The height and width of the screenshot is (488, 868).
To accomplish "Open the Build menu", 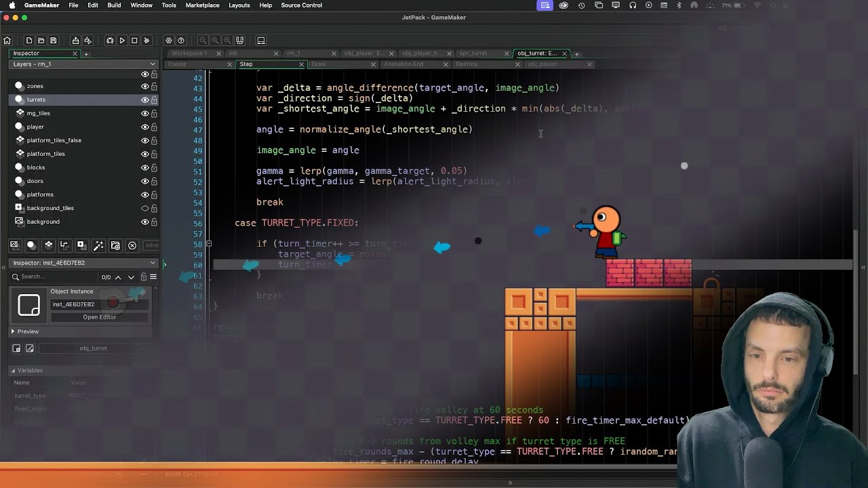I will point(114,5).
